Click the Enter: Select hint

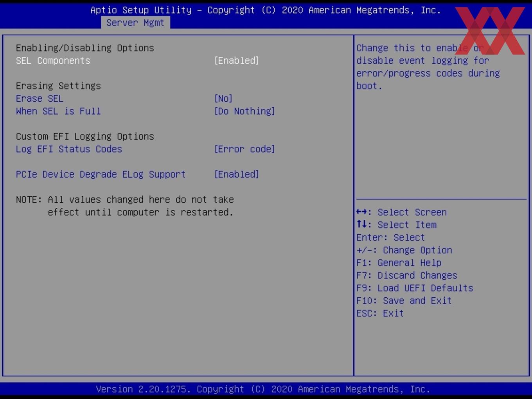[390, 237]
